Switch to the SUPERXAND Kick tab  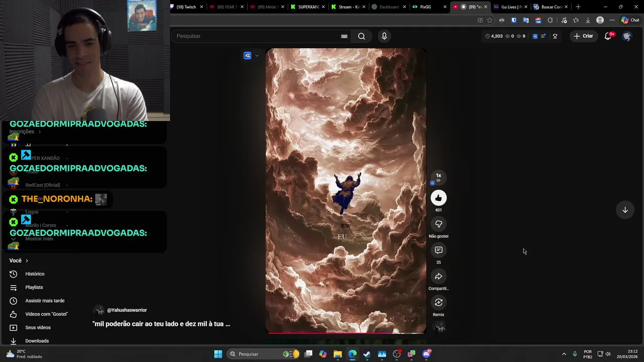click(305, 7)
